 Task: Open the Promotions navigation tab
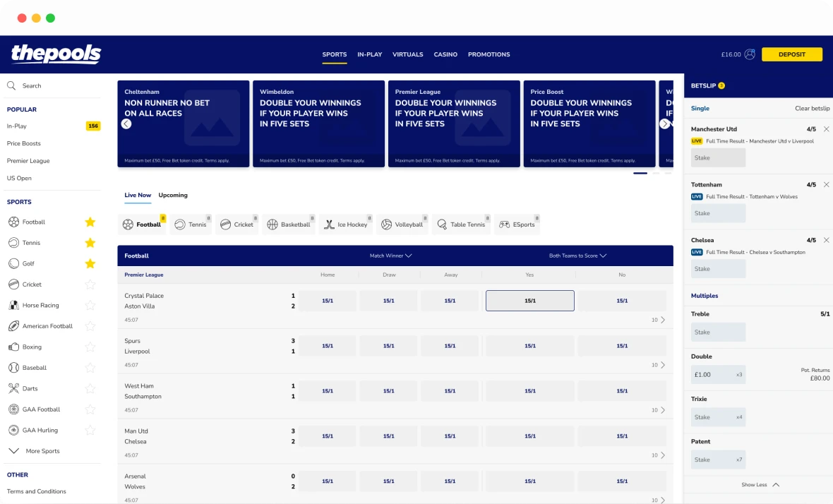point(489,54)
